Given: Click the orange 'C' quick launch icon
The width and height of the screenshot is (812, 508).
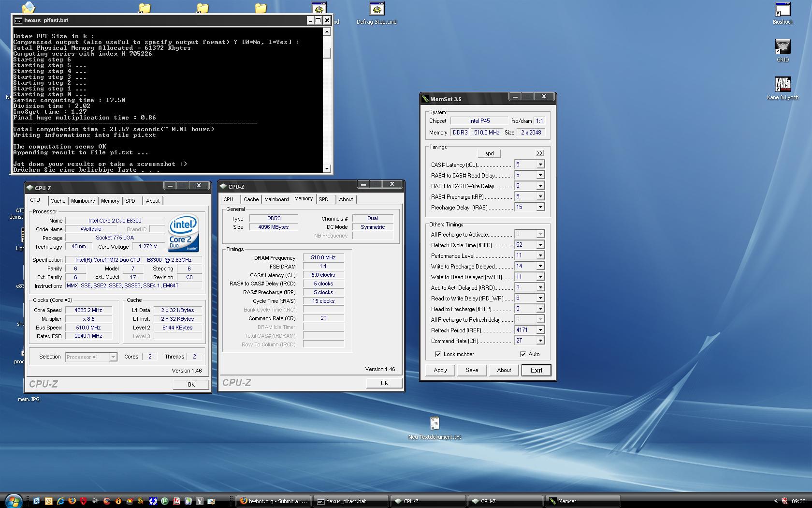Looking at the screenshot, I should (107, 501).
